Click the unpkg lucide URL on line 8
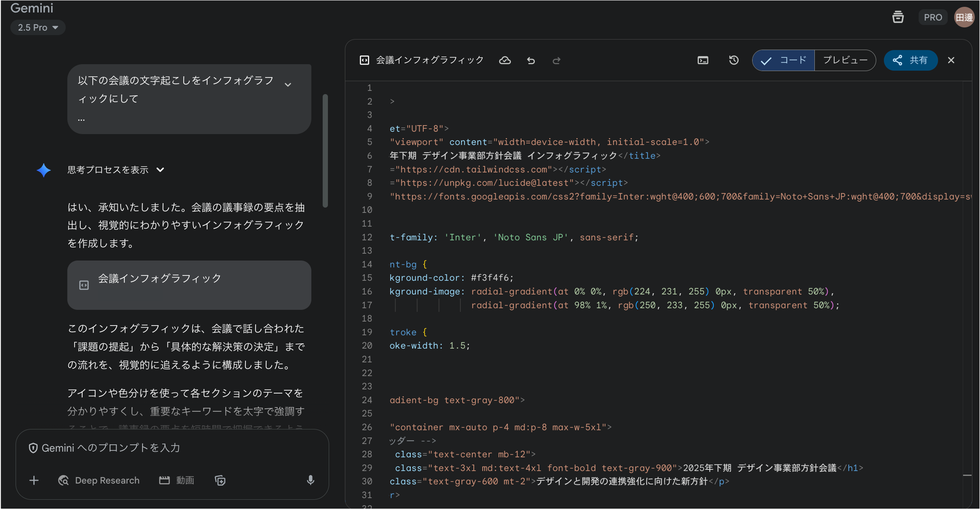980x510 pixels. pos(485,183)
